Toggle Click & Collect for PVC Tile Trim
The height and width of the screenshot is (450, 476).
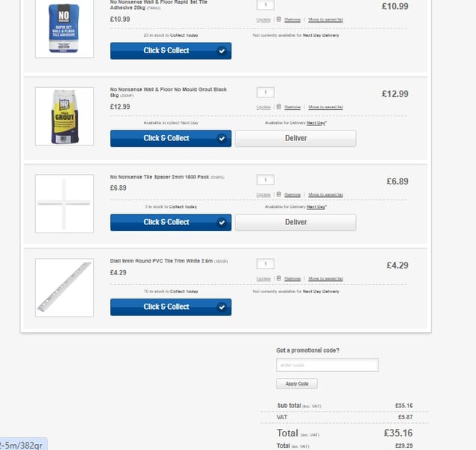pos(171,307)
